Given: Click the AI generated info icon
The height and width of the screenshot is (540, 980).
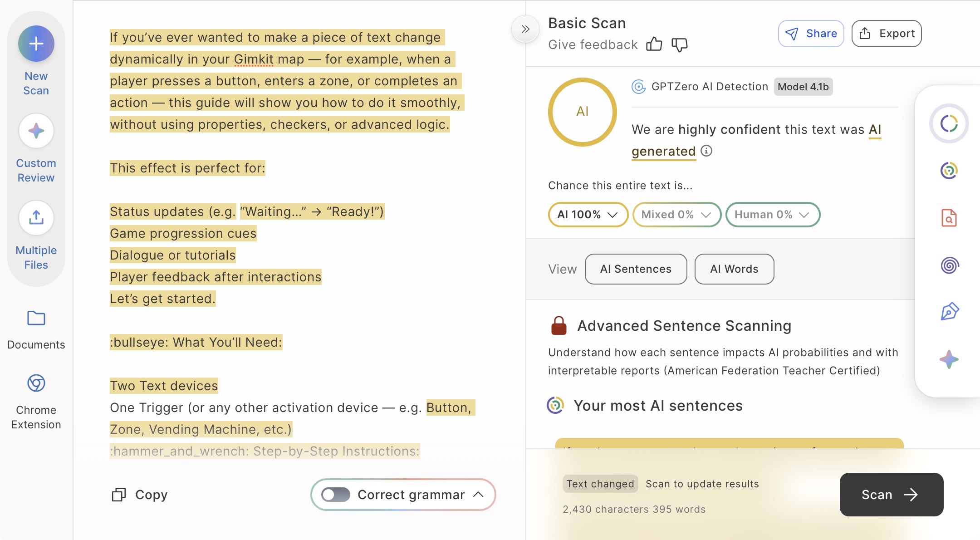Looking at the screenshot, I should 706,151.
